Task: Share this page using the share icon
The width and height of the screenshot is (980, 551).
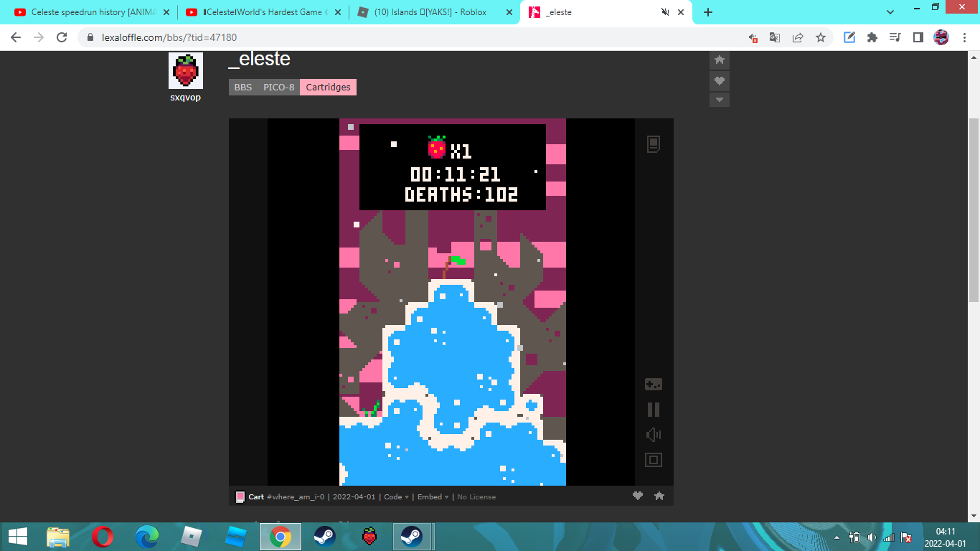Action: pos(798,37)
